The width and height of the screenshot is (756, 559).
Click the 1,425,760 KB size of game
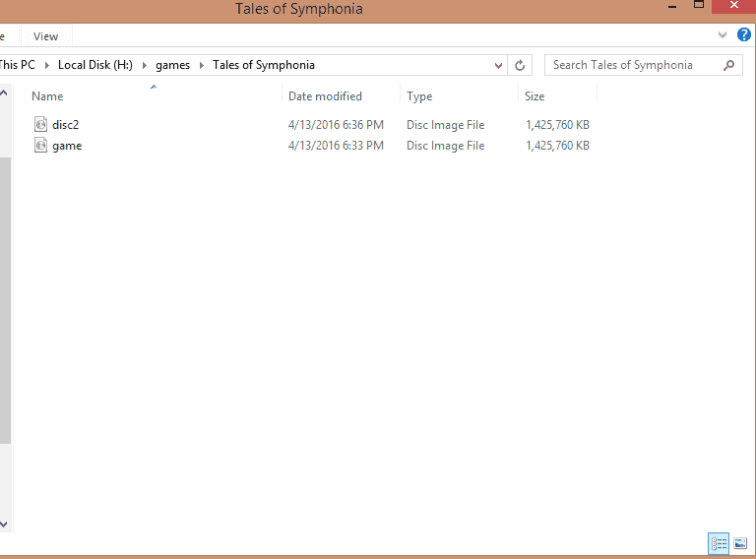(558, 146)
